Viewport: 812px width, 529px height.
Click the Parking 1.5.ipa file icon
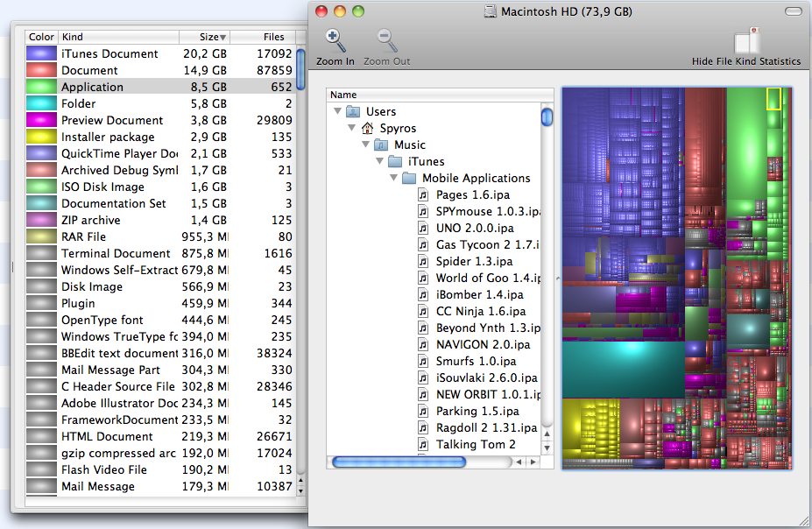click(423, 411)
